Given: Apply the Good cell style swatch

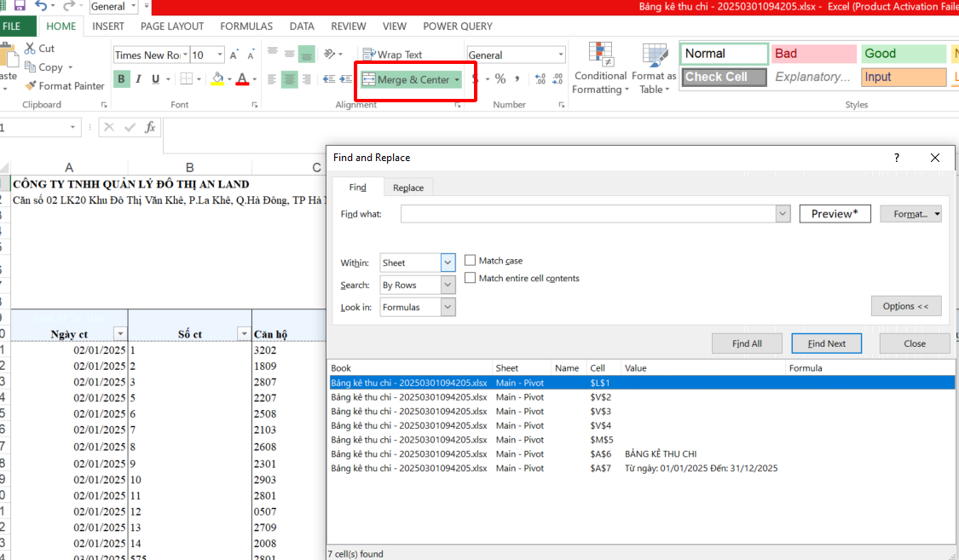Looking at the screenshot, I should point(902,54).
